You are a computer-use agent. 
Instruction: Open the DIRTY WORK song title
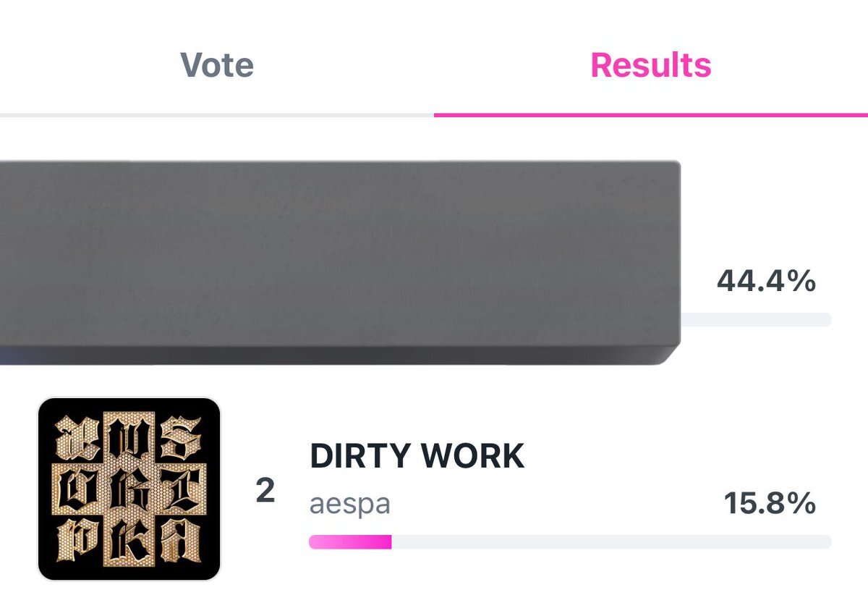(x=417, y=456)
